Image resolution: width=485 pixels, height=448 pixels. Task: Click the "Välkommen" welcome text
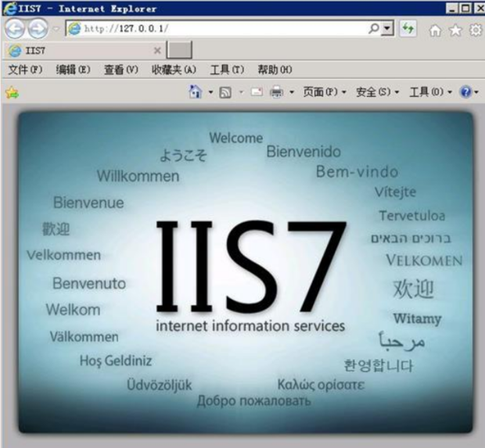(x=84, y=337)
